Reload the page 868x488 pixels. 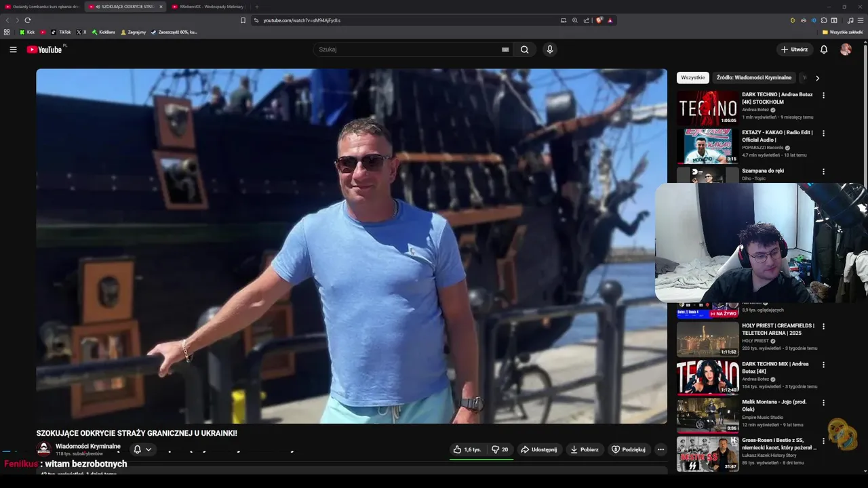coord(28,20)
